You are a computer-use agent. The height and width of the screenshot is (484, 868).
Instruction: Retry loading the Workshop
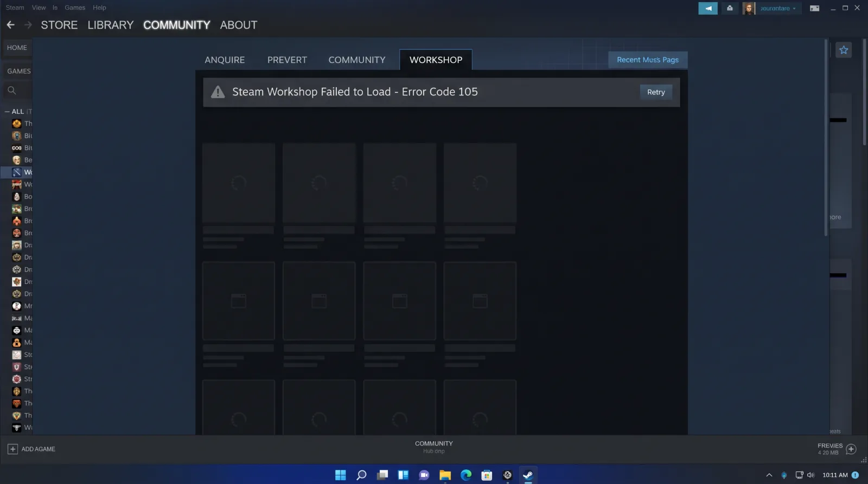[656, 92]
